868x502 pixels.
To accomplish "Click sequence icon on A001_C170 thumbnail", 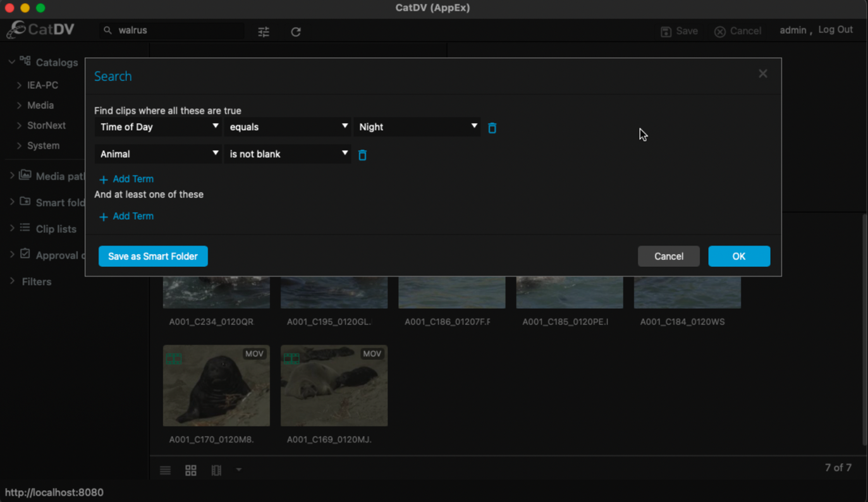I will 174,358.
